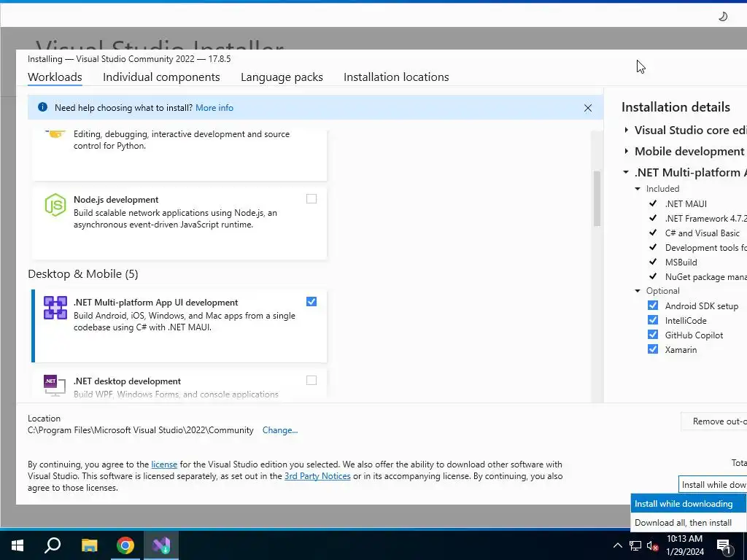Open the notification center icon

pos(724,547)
